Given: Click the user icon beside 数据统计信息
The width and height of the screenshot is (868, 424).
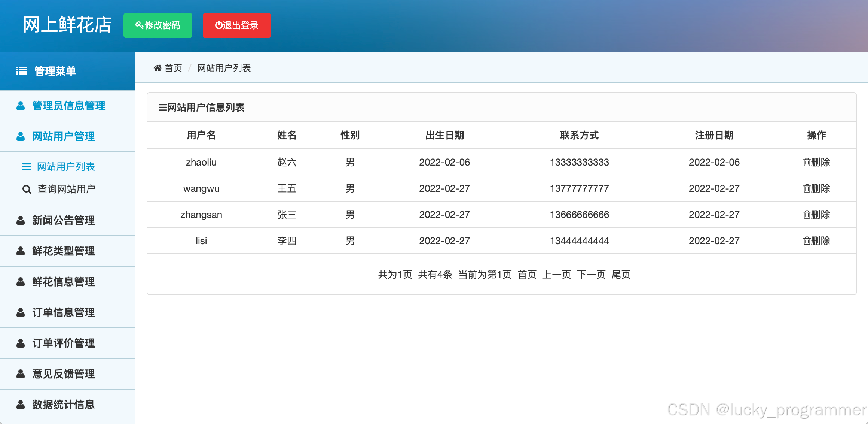Looking at the screenshot, I should 21,405.
